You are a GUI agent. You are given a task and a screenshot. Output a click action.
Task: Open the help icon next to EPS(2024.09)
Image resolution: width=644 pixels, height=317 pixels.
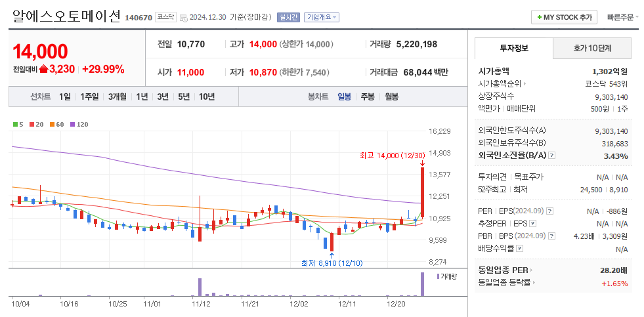click(550, 211)
